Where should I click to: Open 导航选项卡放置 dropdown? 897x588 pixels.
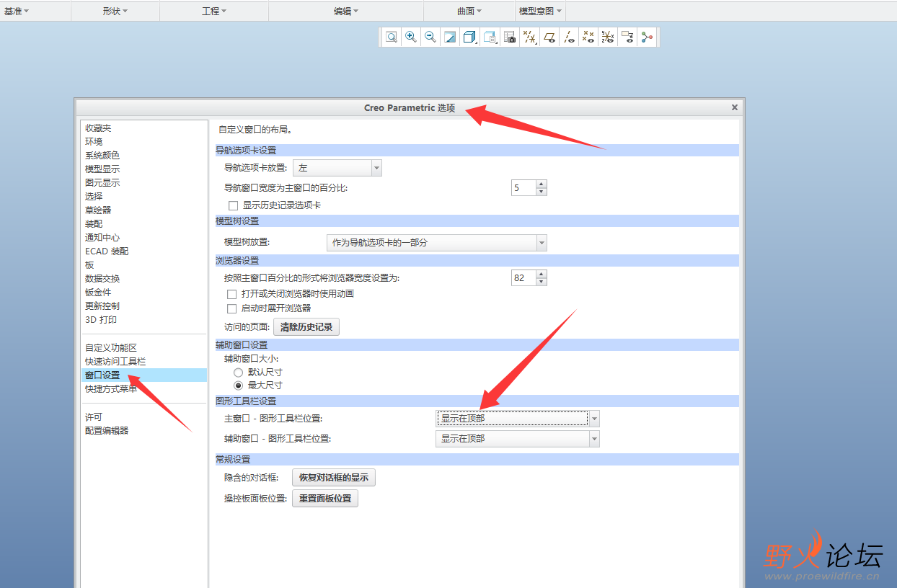coord(337,168)
